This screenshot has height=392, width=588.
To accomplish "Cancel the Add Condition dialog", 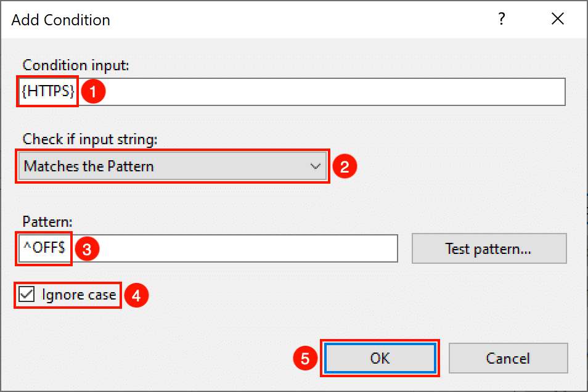I will pos(508,358).
